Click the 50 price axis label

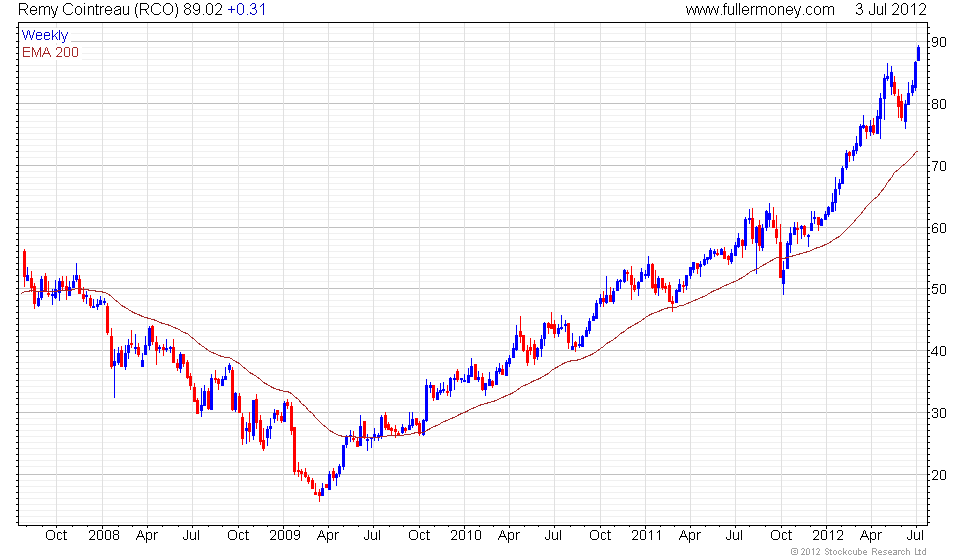pos(939,289)
